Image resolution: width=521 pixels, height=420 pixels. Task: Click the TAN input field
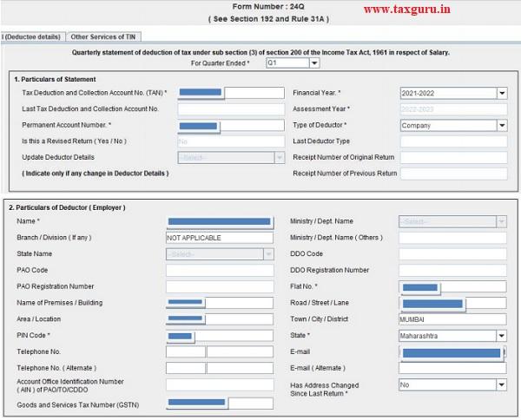point(231,93)
